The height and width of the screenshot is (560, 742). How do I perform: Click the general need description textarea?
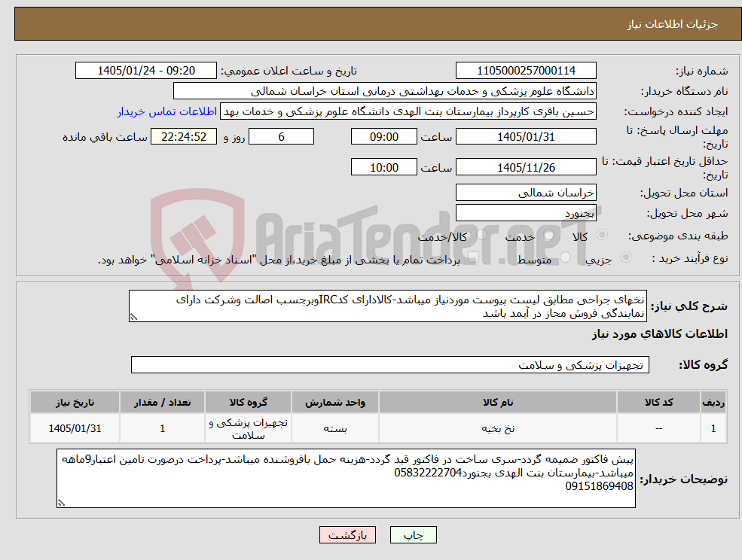(x=387, y=306)
